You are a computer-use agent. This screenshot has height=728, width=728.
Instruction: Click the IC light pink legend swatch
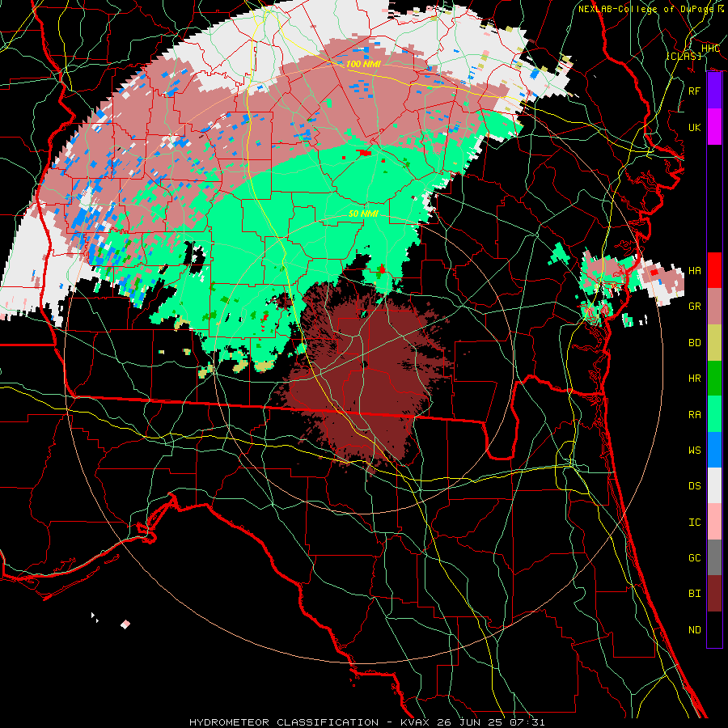click(x=714, y=522)
